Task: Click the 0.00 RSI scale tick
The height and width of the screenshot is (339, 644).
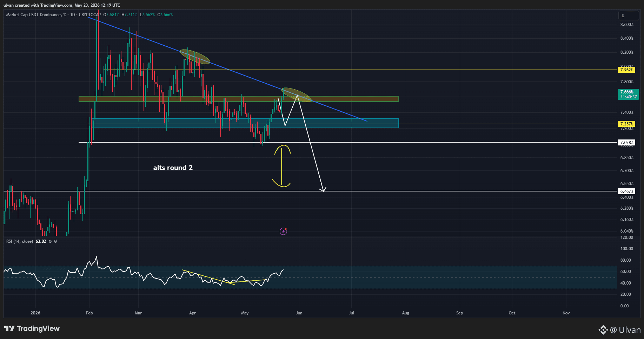Action: (x=625, y=306)
